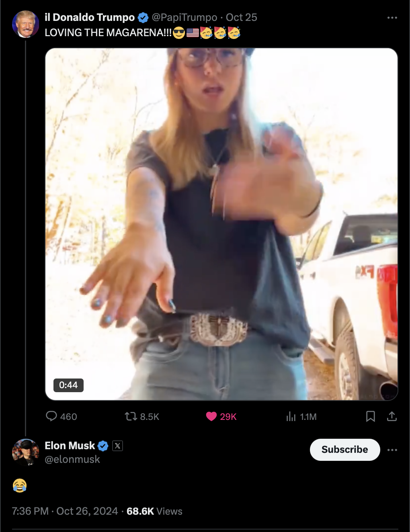Open the Oct 25 post timestamp
Image resolution: width=410 pixels, height=532 pixels.
tap(241, 17)
